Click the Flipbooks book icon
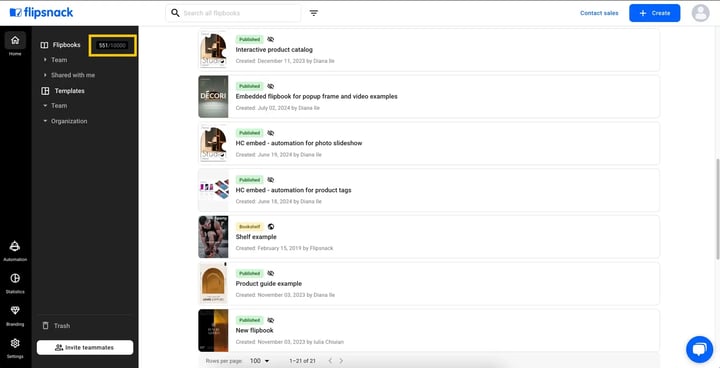 click(x=45, y=45)
